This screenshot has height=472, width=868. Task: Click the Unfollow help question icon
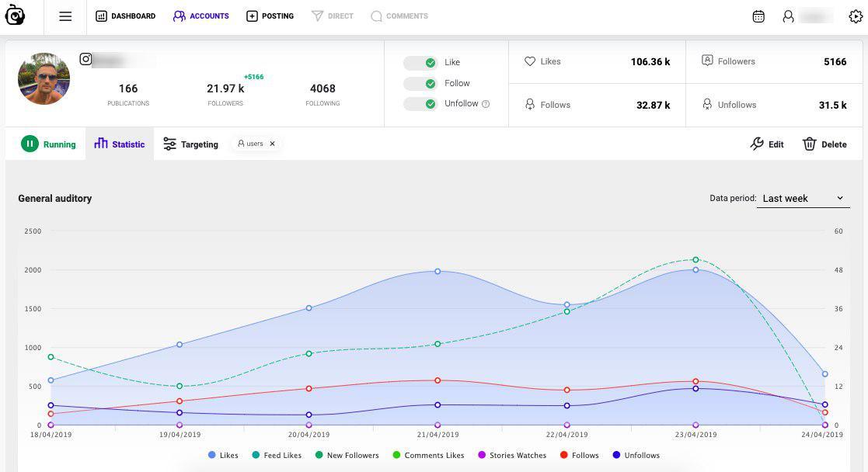pos(486,104)
